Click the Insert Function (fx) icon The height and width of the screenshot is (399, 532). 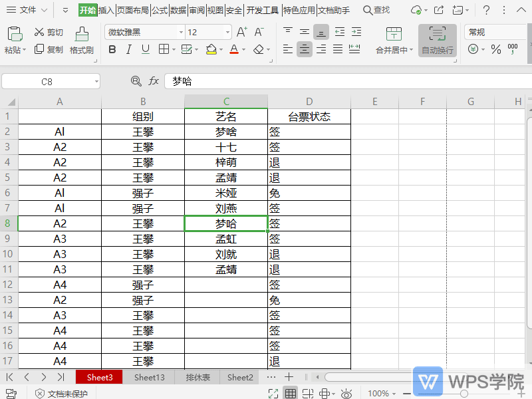[x=154, y=80]
